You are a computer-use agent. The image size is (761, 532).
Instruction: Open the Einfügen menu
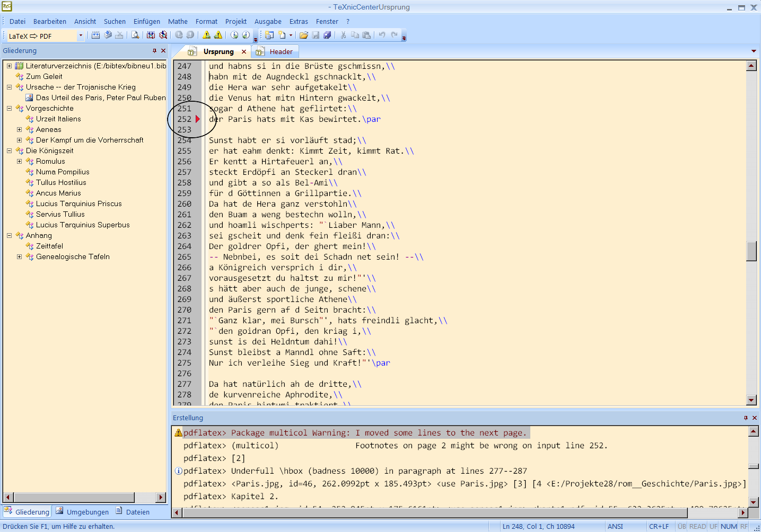click(147, 21)
